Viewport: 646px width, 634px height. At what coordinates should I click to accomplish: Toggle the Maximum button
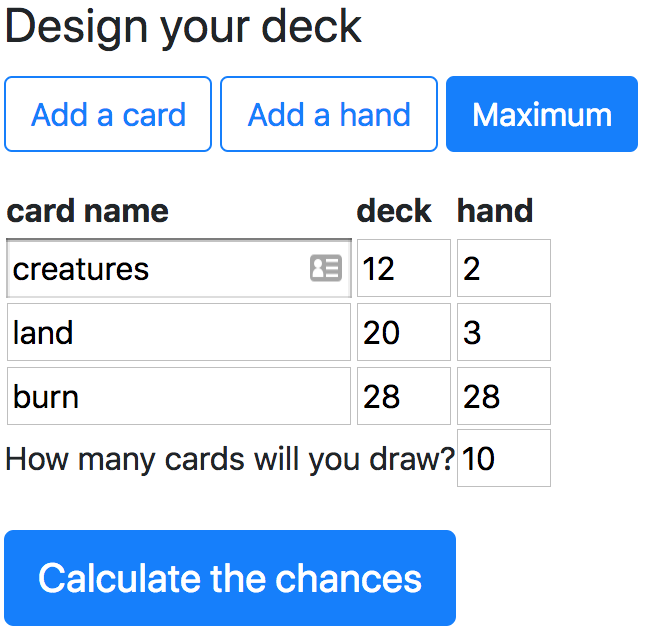(x=541, y=114)
